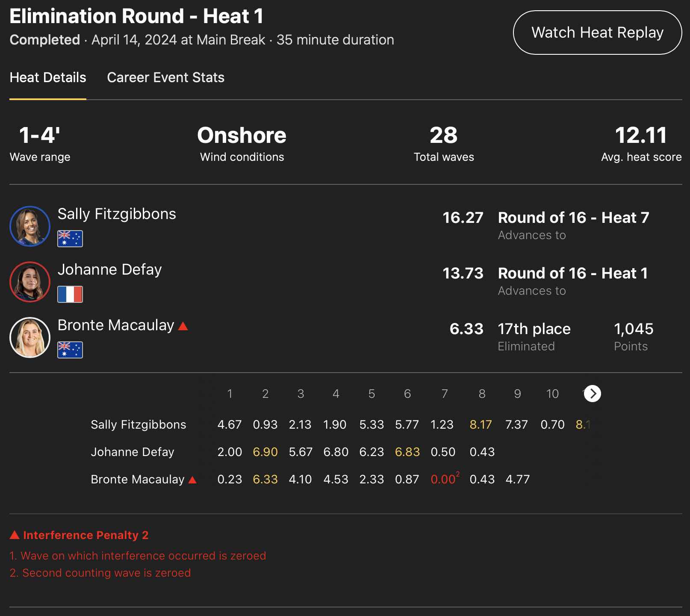This screenshot has width=690, height=616.
Task: Open the Round of 16 - Heat 1 link
Action: pyautogui.click(x=573, y=273)
